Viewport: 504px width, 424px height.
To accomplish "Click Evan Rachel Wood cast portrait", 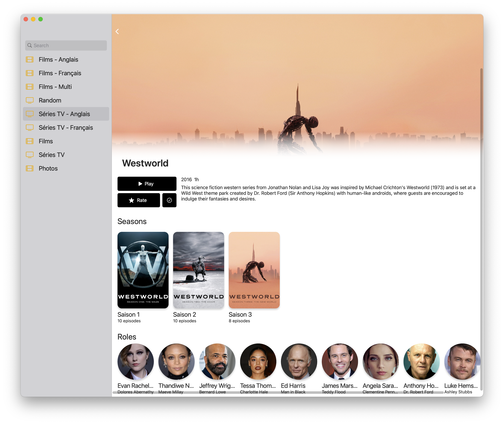I will click(x=136, y=361).
